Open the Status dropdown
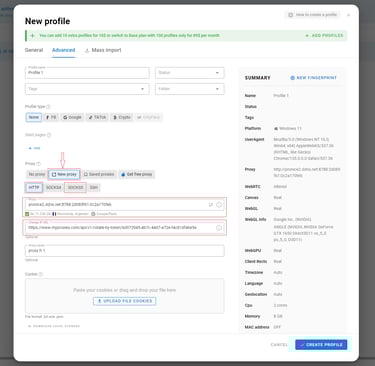 [x=190, y=73]
